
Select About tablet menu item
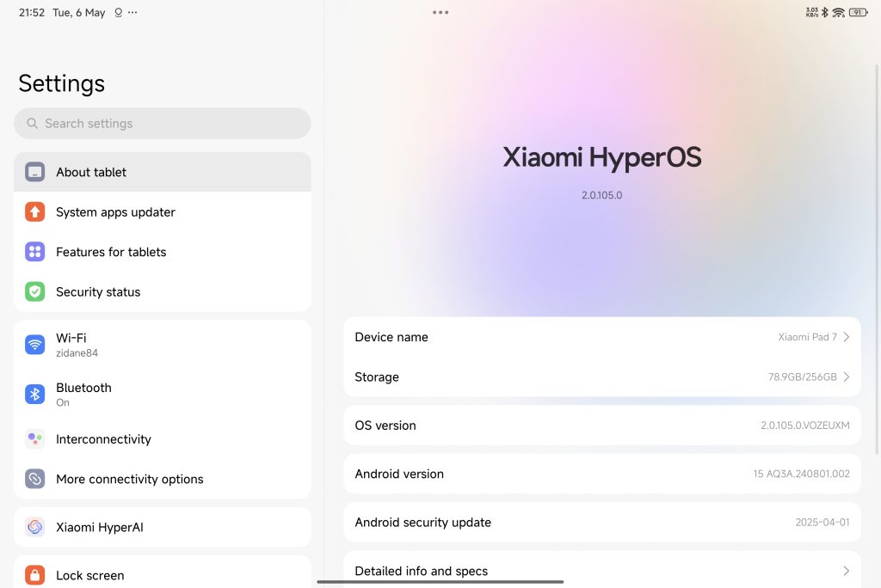coord(162,172)
